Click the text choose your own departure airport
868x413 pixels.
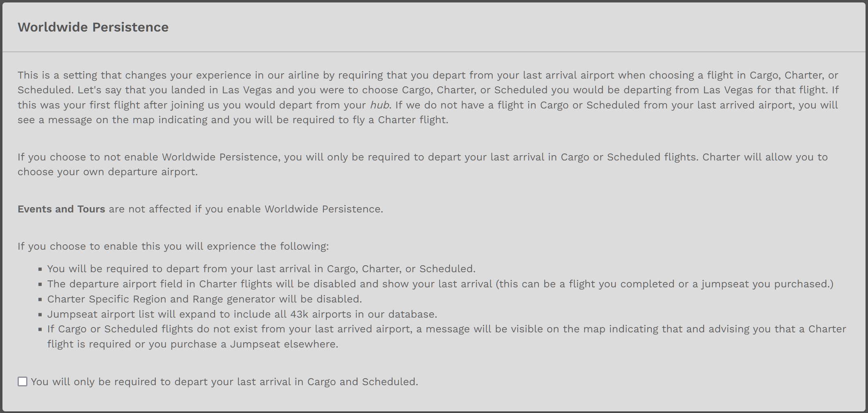(108, 172)
